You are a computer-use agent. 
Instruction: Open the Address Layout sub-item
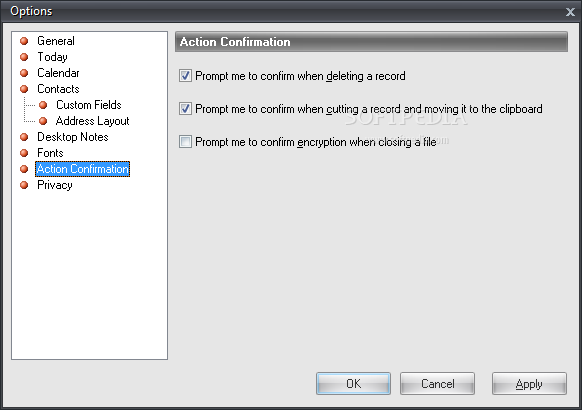point(92,121)
